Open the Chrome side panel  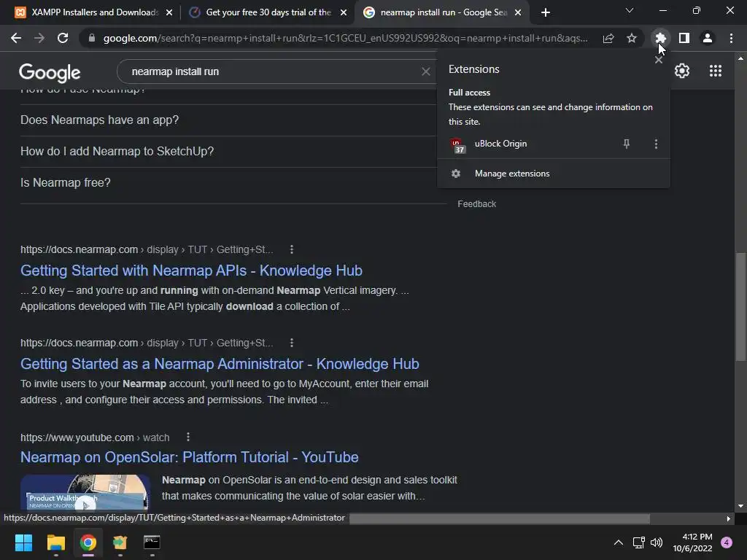click(x=684, y=38)
